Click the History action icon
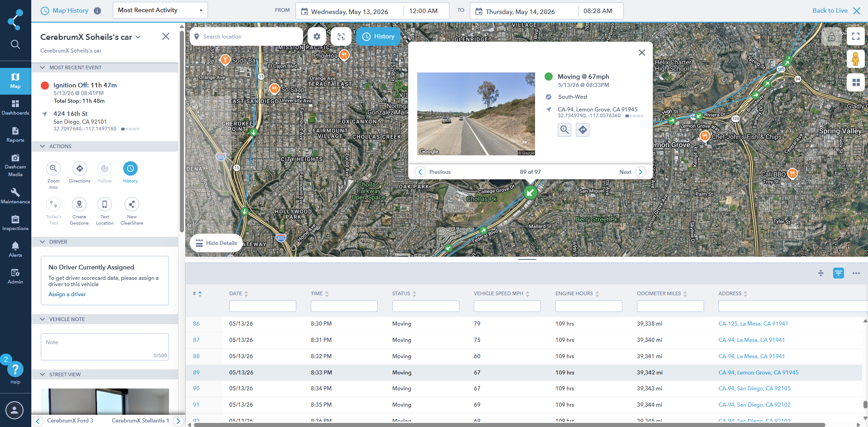 (130, 168)
